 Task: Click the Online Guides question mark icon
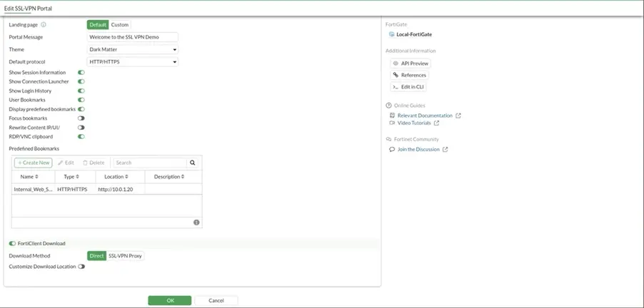389,106
